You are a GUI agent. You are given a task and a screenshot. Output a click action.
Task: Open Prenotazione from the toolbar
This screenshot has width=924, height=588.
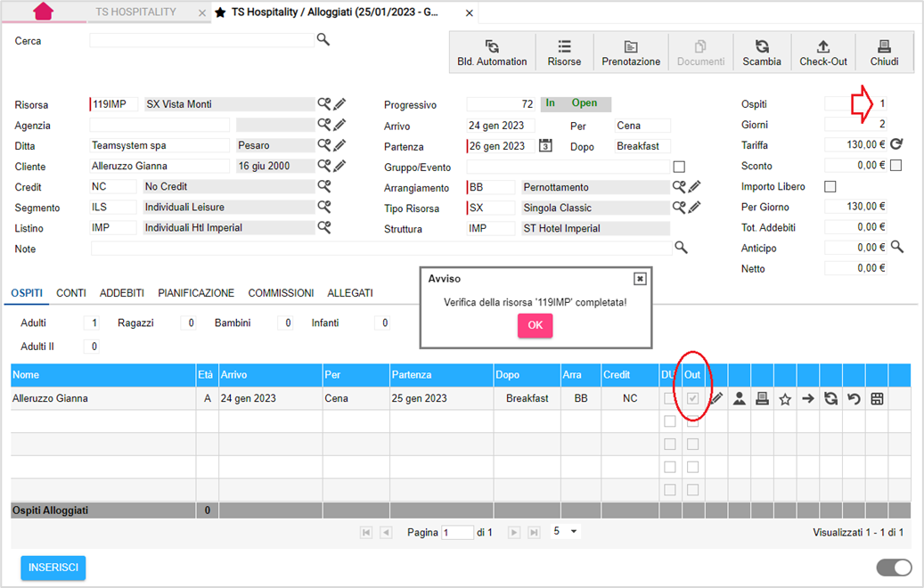pos(631,53)
